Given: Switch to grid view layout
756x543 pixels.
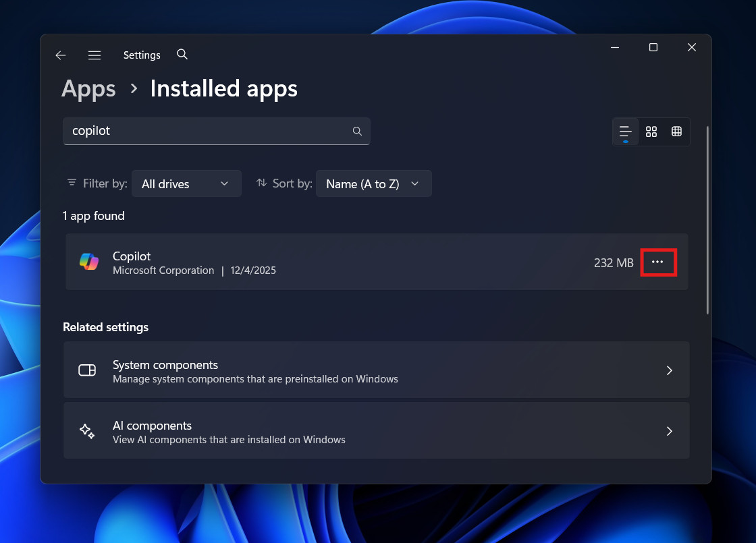Looking at the screenshot, I should tap(651, 132).
